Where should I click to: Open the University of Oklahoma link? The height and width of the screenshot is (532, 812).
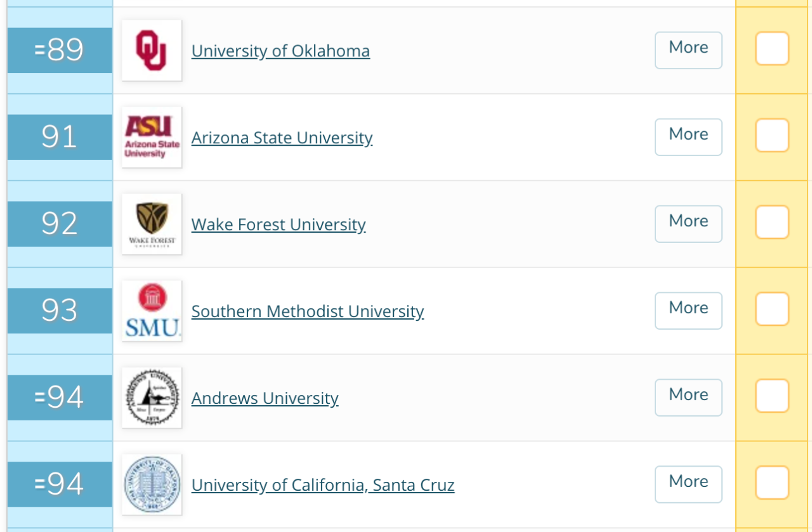click(x=280, y=51)
